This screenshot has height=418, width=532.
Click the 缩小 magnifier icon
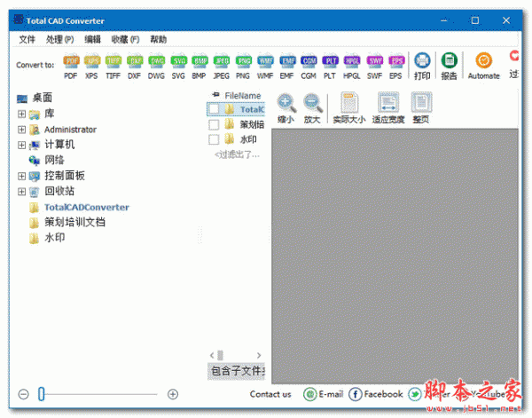[x=286, y=108]
